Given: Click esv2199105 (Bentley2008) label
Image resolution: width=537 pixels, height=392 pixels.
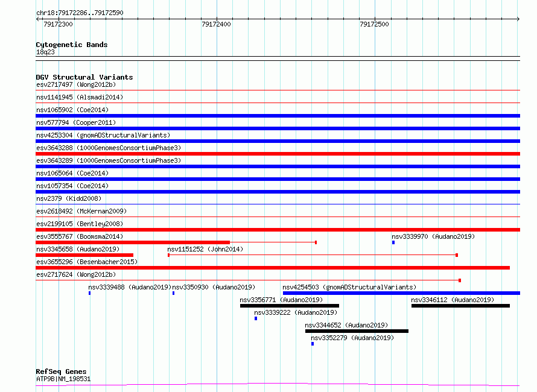Looking at the screenshot, I should click(x=80, y=224).
